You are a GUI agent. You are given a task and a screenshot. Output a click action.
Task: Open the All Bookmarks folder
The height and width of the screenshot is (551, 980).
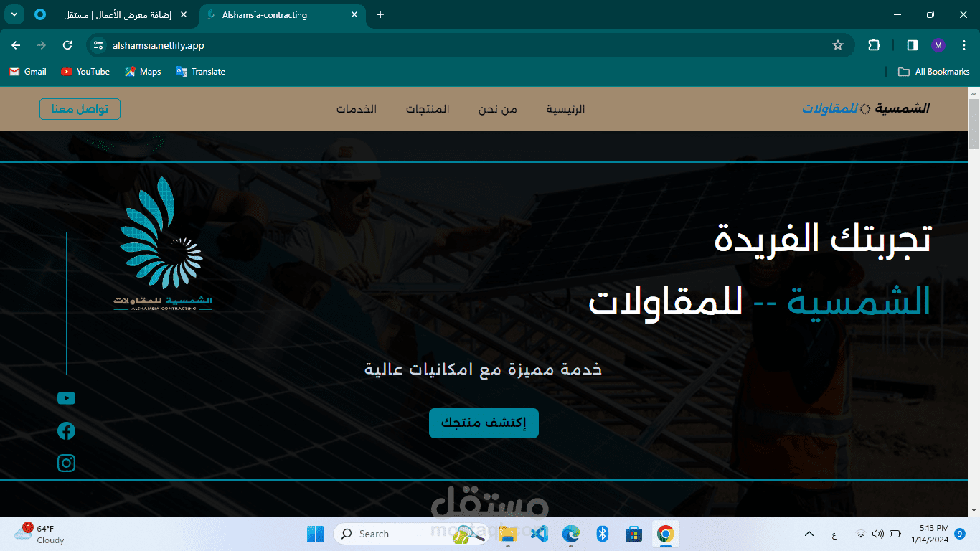934,72
